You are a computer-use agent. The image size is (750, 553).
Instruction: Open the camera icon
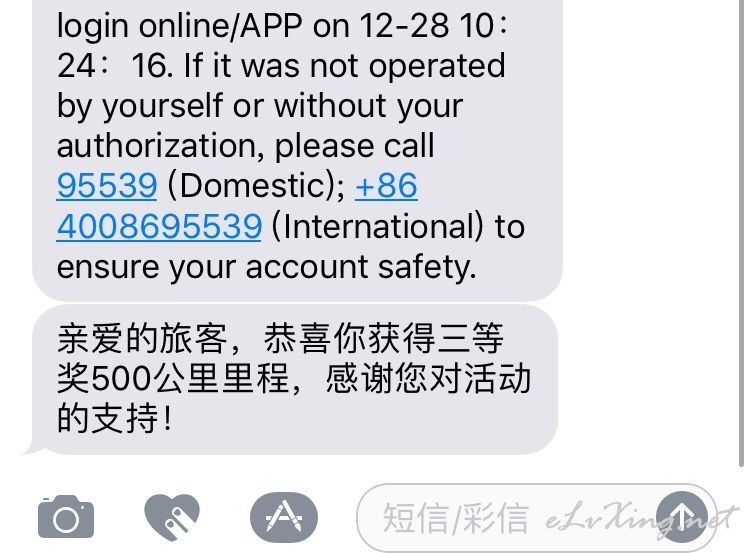coord(66,517)
